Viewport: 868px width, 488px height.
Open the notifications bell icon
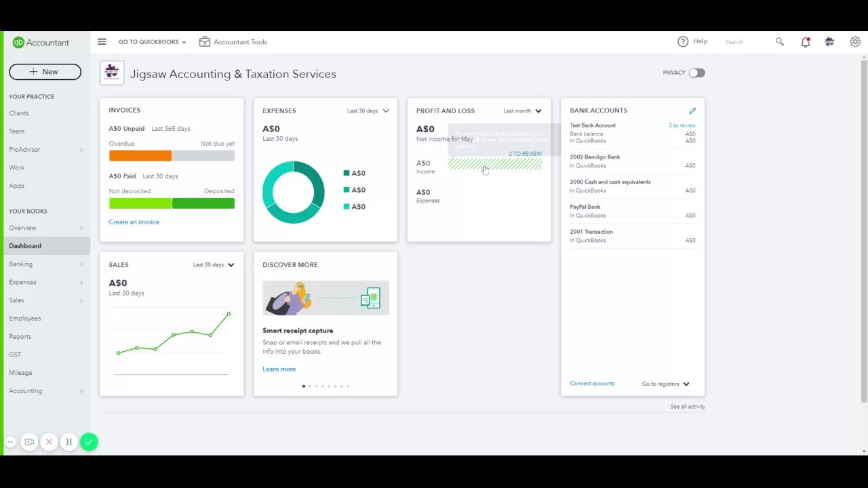pos(805,42)
